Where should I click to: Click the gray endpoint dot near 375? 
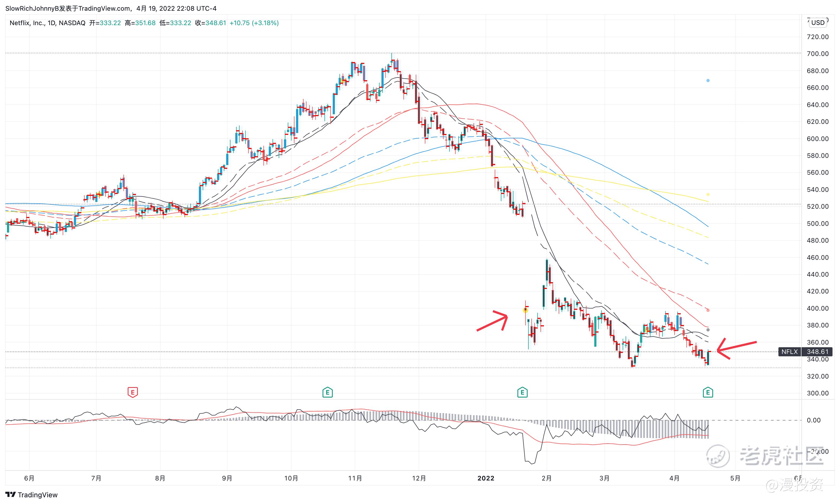(708, 330)
